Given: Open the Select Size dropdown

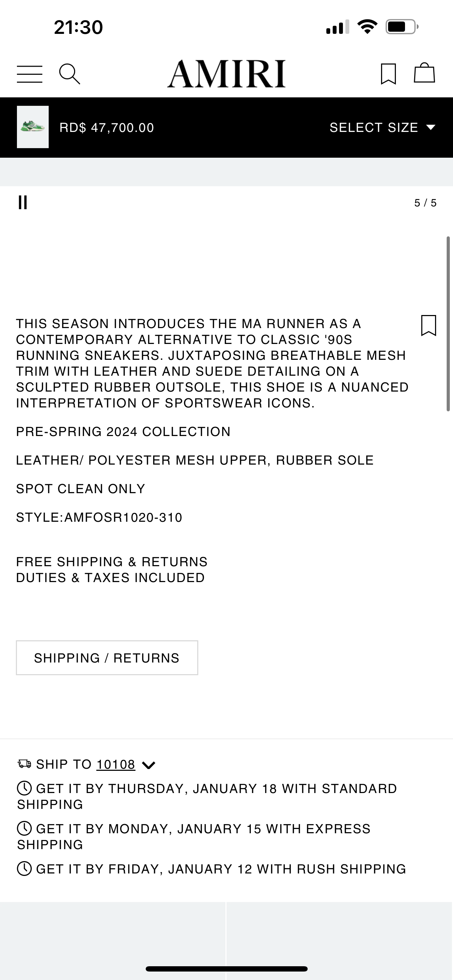Looking at the screenshot, I should click(382, 127).
